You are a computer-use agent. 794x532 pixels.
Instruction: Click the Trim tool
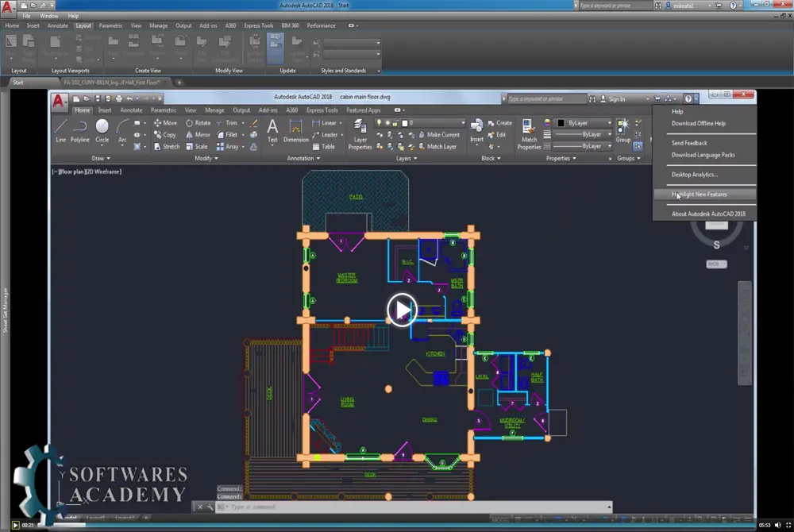pyautogui.click(x=227, y=123)
